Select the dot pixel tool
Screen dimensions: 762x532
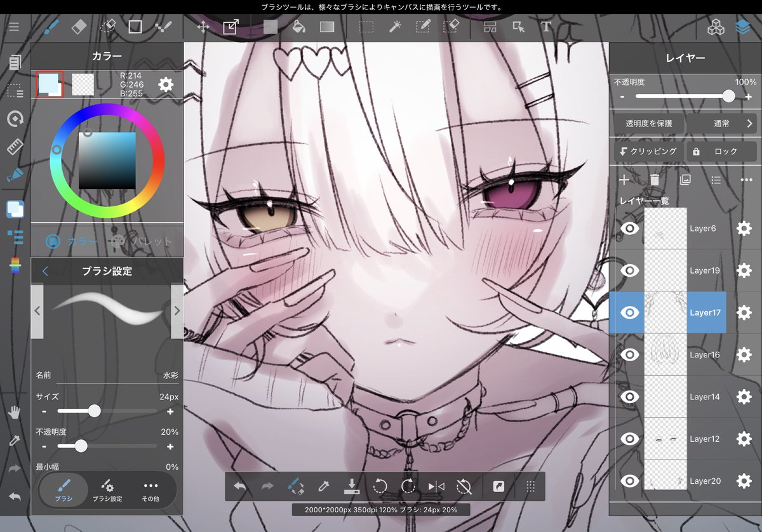pos(163,27)
